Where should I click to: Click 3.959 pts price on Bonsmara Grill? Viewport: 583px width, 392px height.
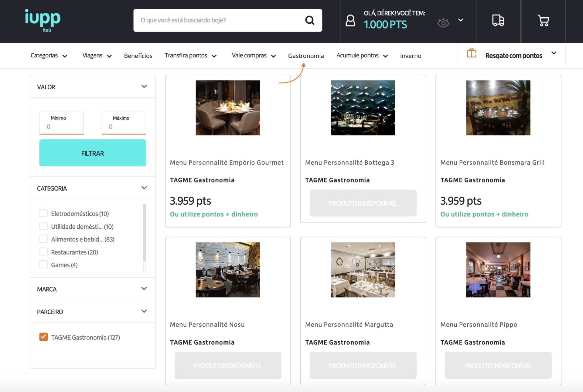pos(461,201)
